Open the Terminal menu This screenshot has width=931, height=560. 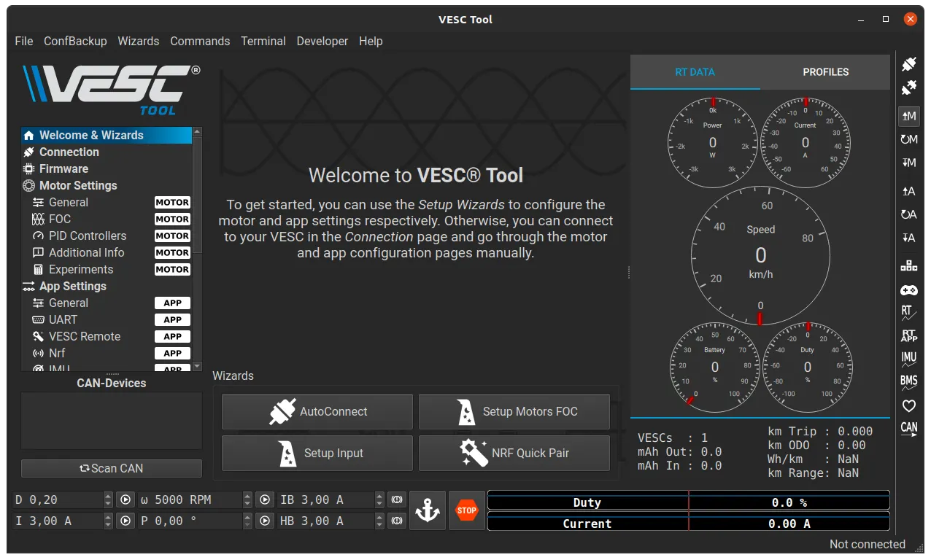pos(263,41)
